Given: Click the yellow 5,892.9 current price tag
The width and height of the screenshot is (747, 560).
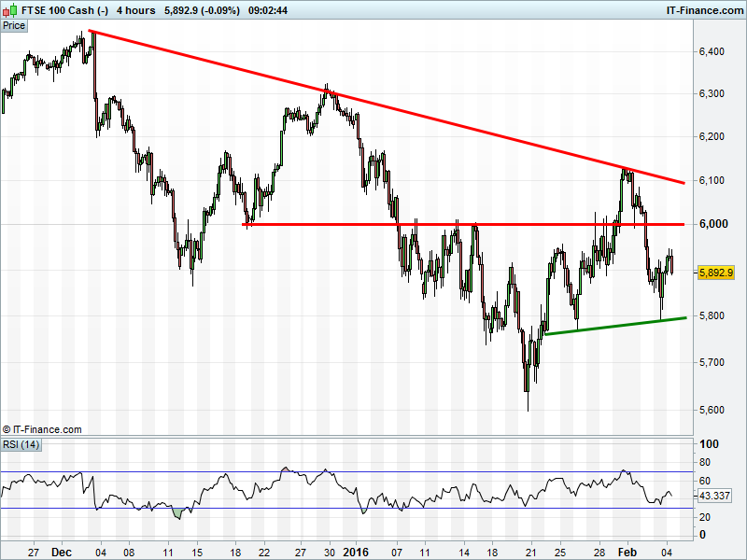Looking at the screenshot, I should pos(716,273).
